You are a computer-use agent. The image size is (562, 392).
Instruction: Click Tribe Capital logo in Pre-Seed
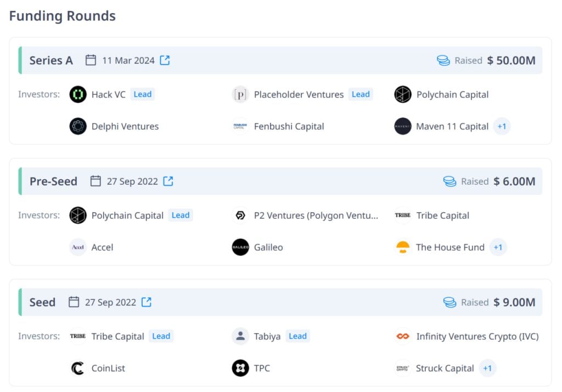[x=403, y=215]
